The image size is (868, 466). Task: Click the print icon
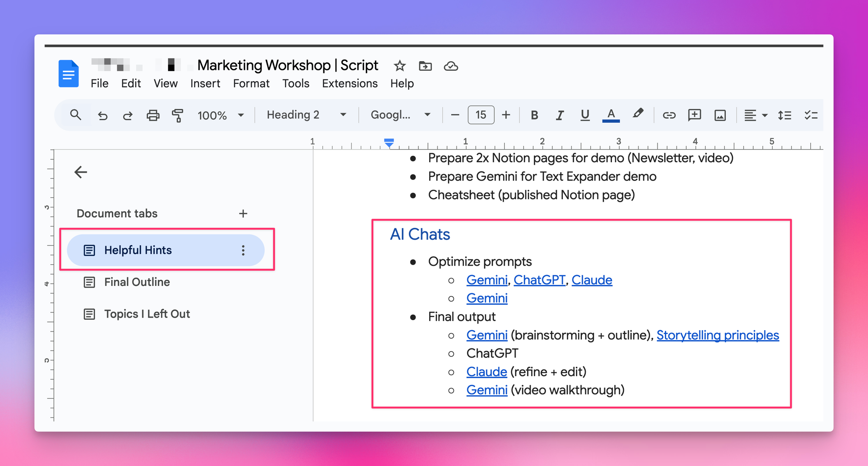coord(153,115)
